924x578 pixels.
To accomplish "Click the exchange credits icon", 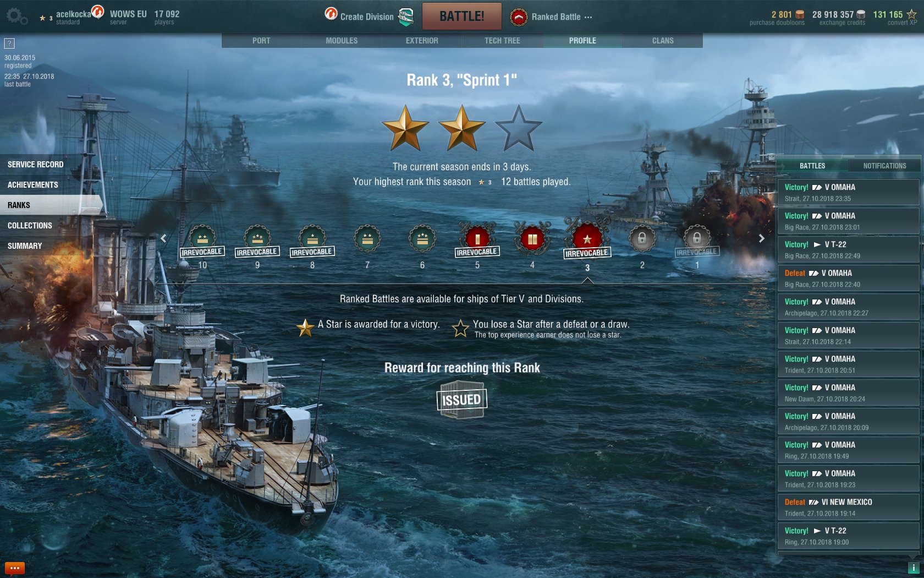I will (x=861, y=14).
